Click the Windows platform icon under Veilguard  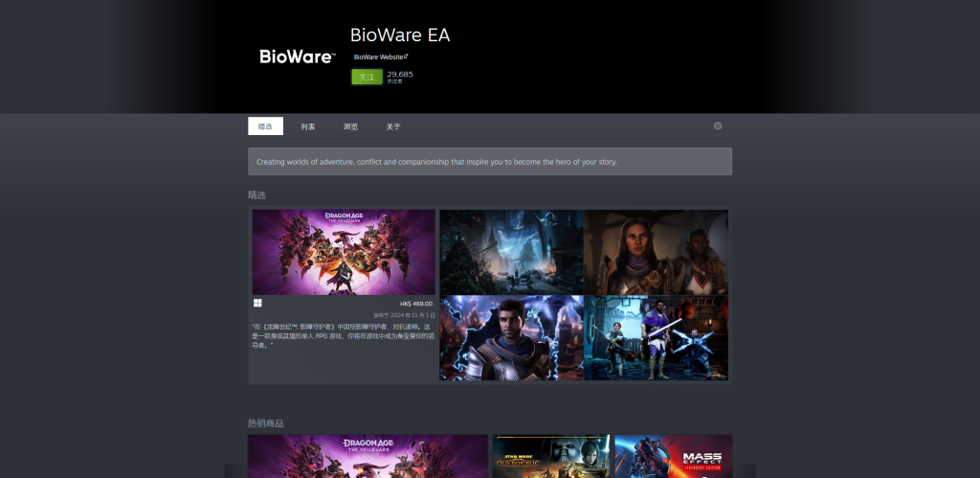pyautogui.click(x=257, y=303)
